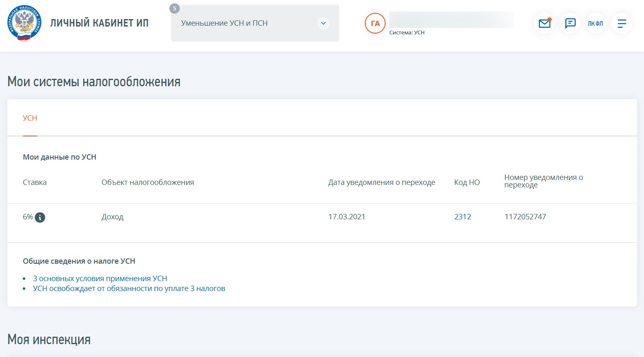Open the chat messages icon in header

(570, 24)
